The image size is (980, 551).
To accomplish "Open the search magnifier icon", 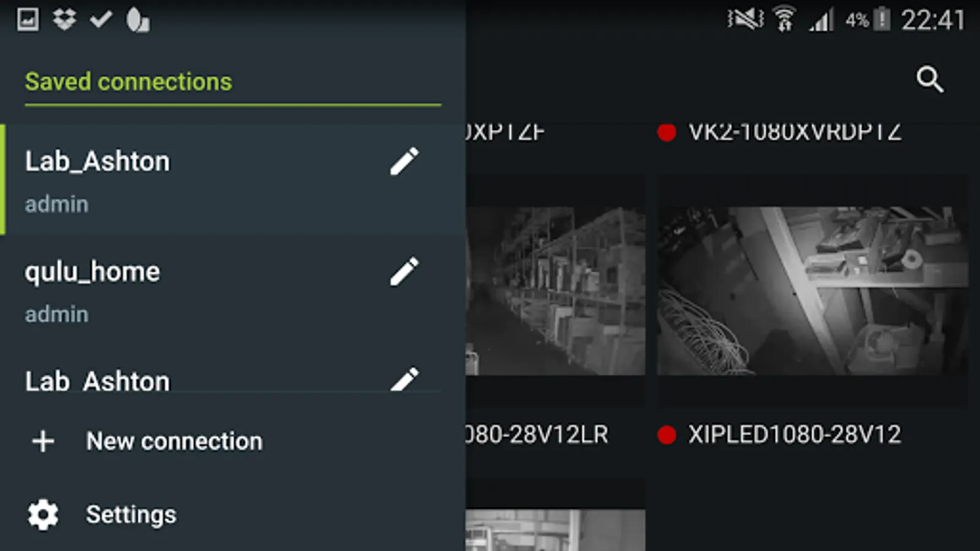I will coord(930,80).
